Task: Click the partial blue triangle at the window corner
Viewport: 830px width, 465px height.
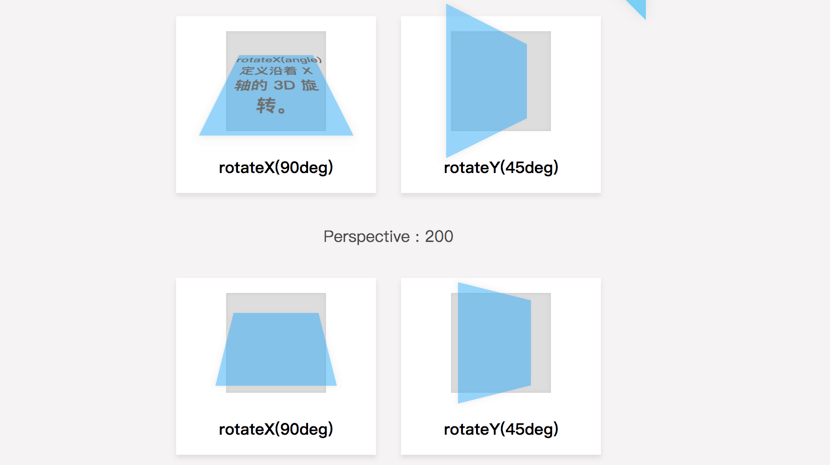Action: 639,6
